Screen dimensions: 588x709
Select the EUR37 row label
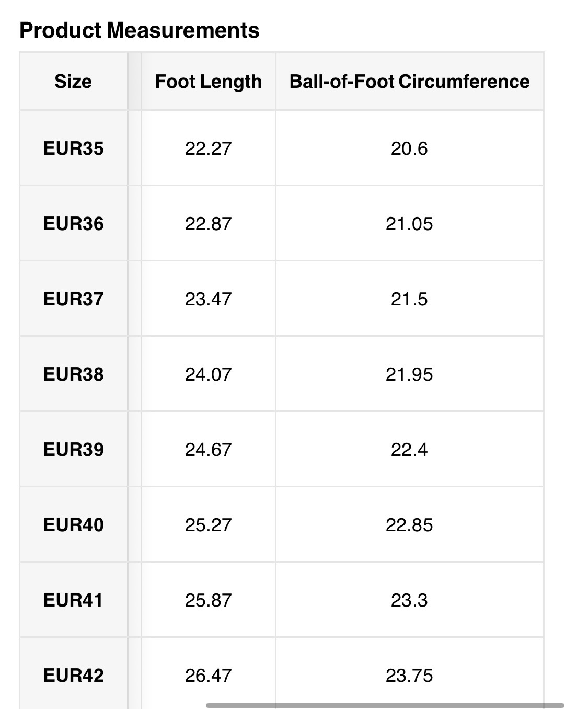73,299
